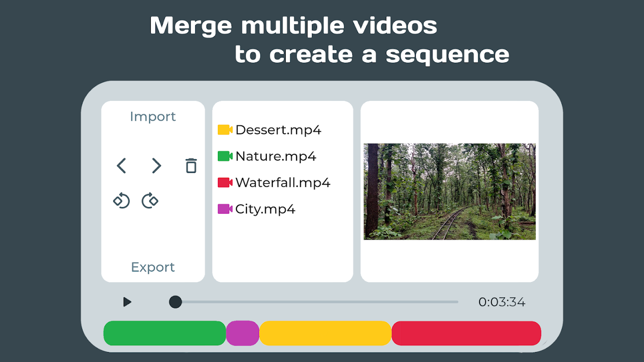Click the move-left arrow icon
This screenshot has width=644, height=362.
click(x=121, y=166)
